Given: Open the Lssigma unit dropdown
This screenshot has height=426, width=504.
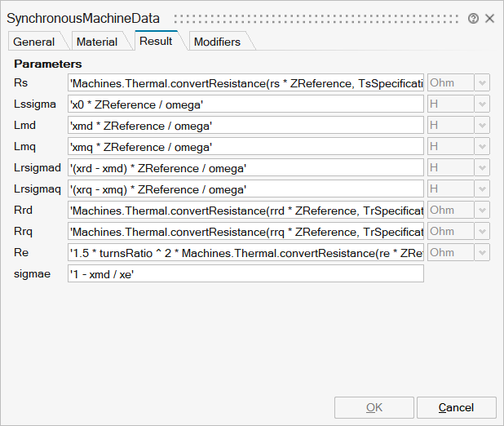Looking at the screenshot, I should coord(483,104).
